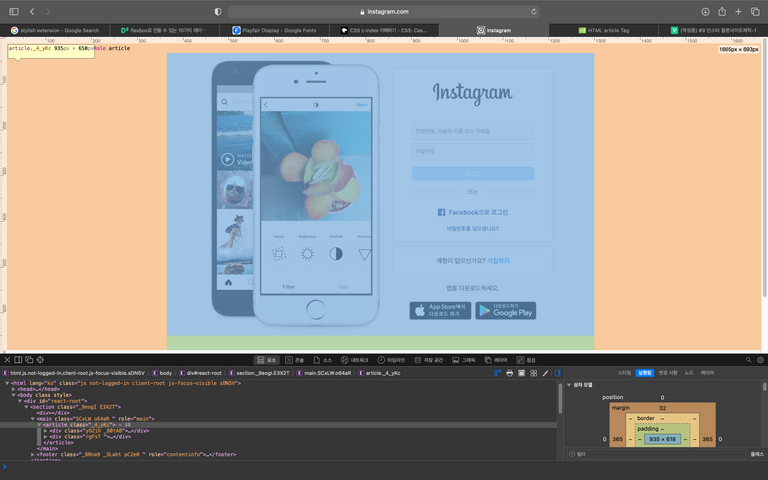Expand the head element node
The height and width of the screenshot is (480, 768).
click(13, 389)
